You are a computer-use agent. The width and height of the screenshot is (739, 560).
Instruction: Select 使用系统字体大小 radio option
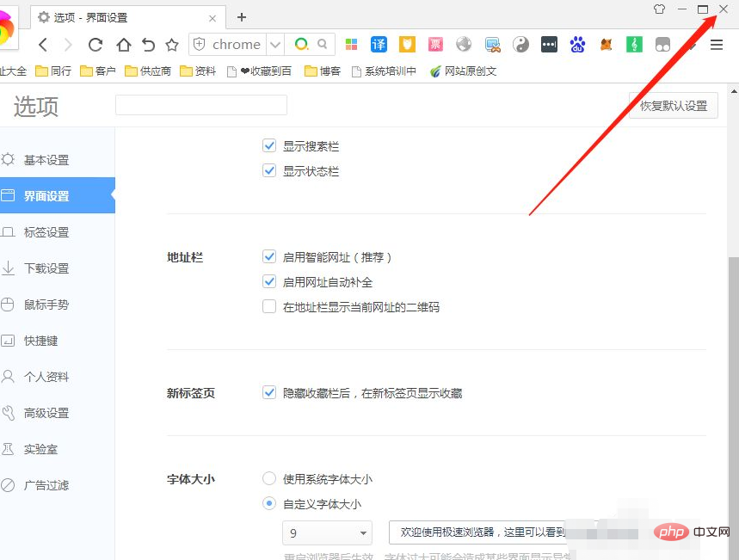click(269, 479)
